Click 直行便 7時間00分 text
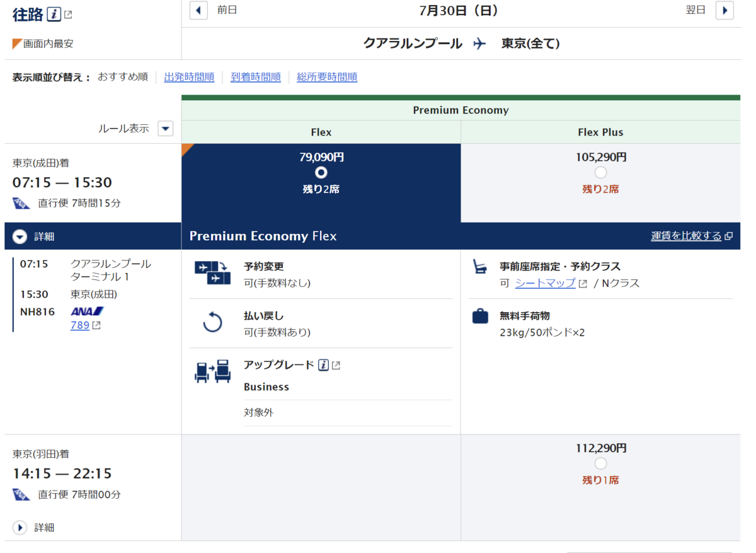Screen dimensions: 756x553 (79, 494)
